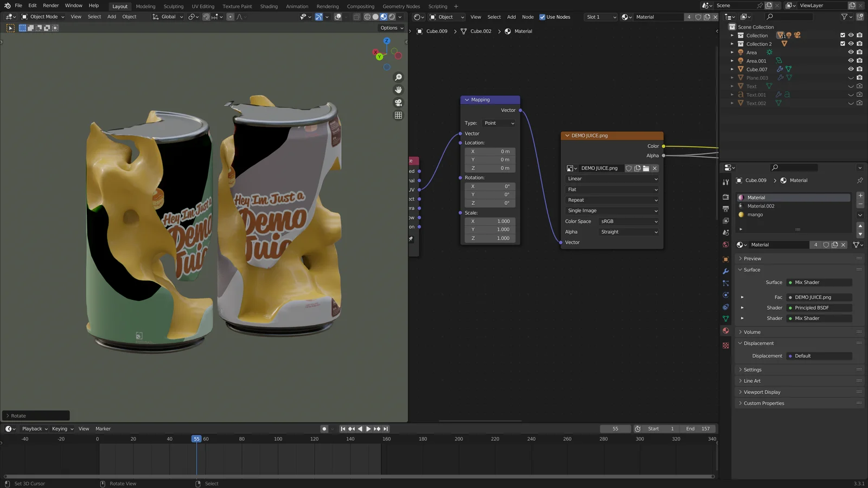Image resolution: width=868 pixels, height=488 pixels.
Task: Open the Type dropdown in Mapping node
Action: pyautogui.click(x=498, y=123)
